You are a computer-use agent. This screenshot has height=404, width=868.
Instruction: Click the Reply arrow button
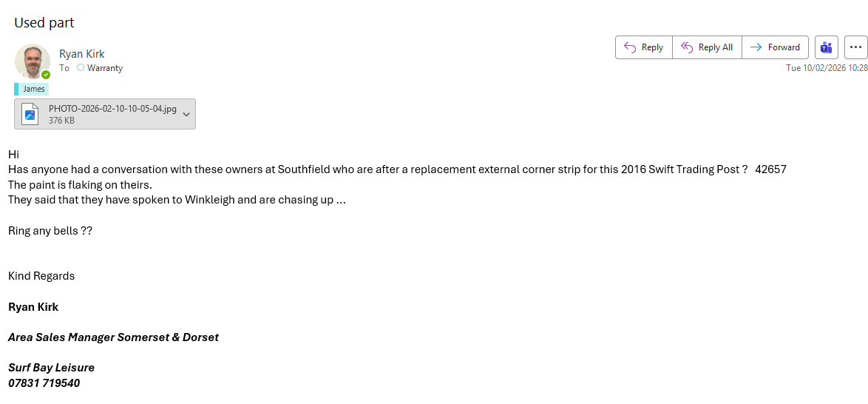[643, 47]
